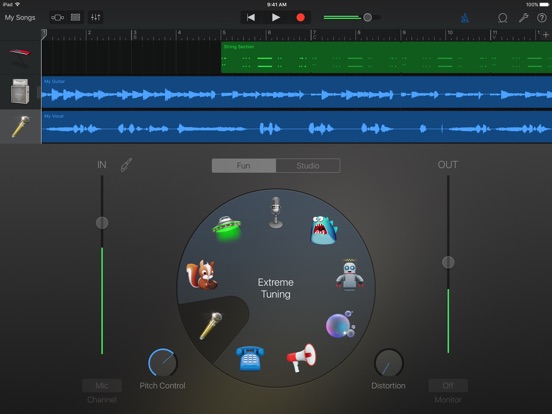552x414 pixels.
Task: Open help question mark icon
Action: pos(542,18)
